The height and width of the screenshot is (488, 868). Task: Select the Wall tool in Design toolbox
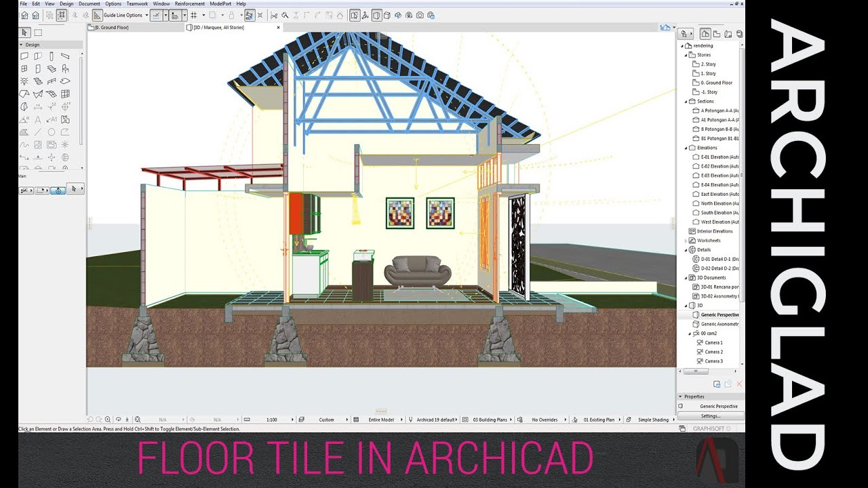(24, 56)
